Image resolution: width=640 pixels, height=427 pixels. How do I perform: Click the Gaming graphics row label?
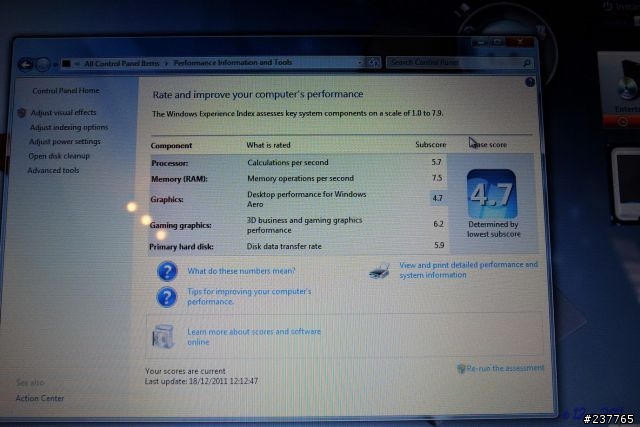180,225
